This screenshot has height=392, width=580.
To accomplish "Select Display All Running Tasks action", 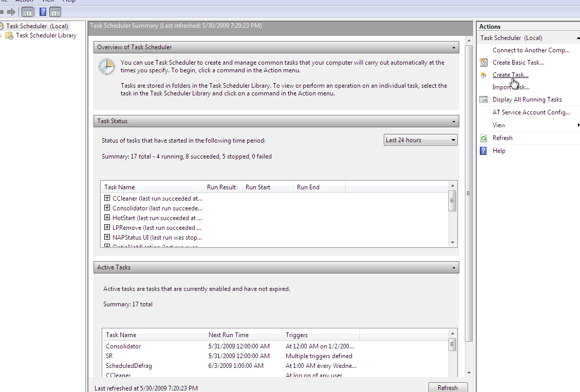I will [x=527, y=100].
